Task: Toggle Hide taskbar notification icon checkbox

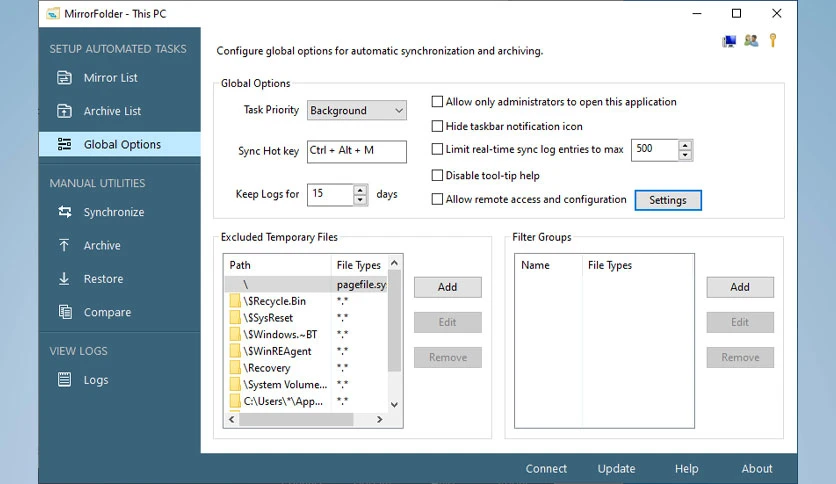Action: pos(437,126)
